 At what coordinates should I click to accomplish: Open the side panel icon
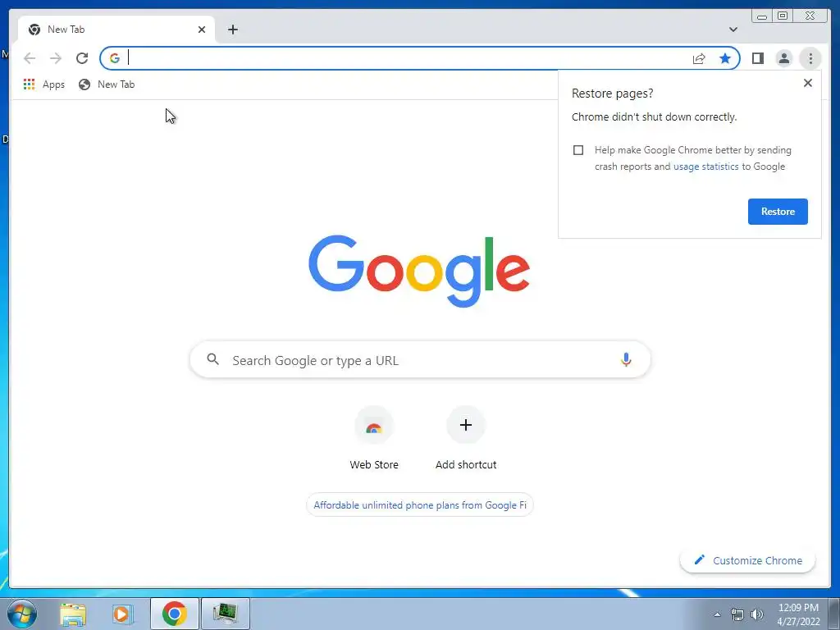pyautogui.click(x=757, y=58)
